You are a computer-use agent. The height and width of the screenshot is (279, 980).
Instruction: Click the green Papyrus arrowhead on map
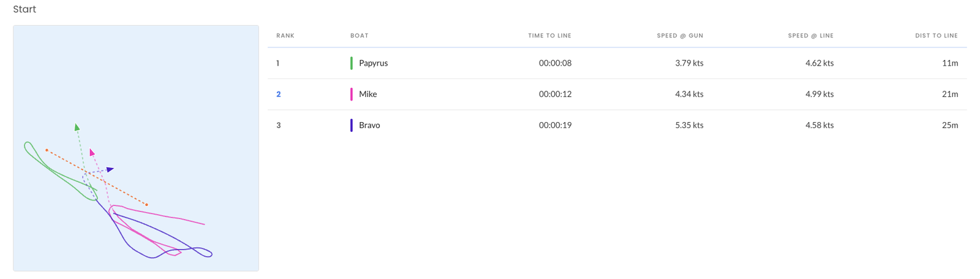pyautogui.click(x=77, y=127)
